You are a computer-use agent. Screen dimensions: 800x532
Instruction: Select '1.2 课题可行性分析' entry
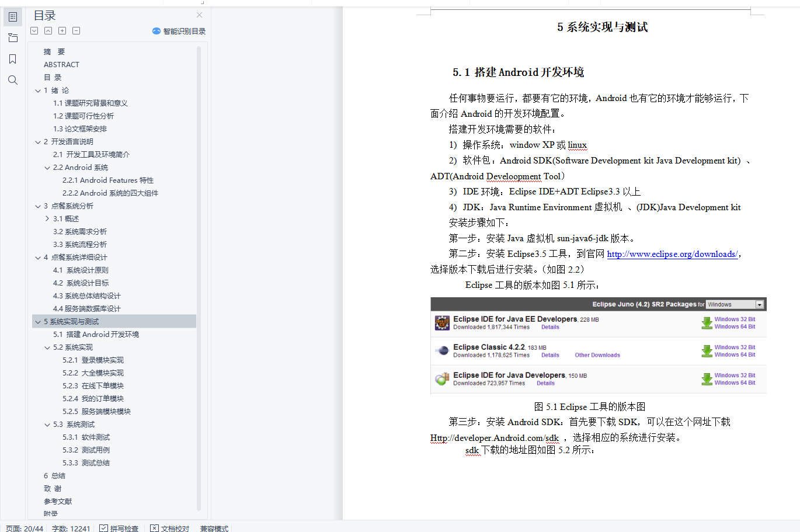click(x=84, y=116)
